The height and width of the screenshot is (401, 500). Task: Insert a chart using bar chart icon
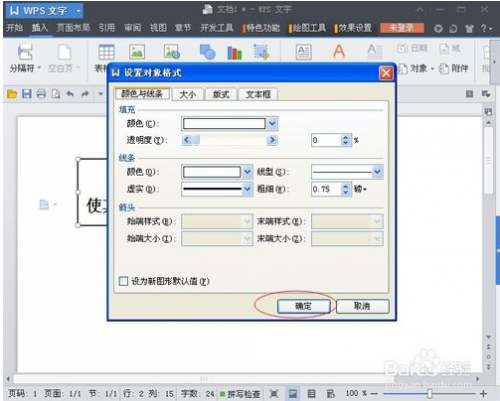point(234,53)
